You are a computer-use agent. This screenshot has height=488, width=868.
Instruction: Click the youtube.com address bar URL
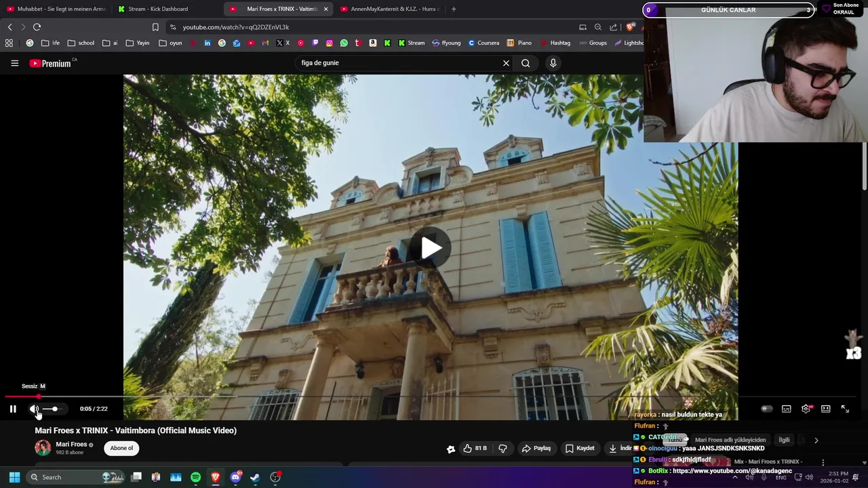(235, 27)
